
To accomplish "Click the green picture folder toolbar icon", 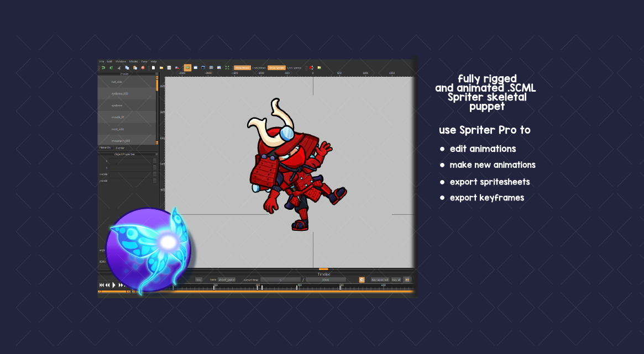I will pyautogui.click(x=319, y=68).
